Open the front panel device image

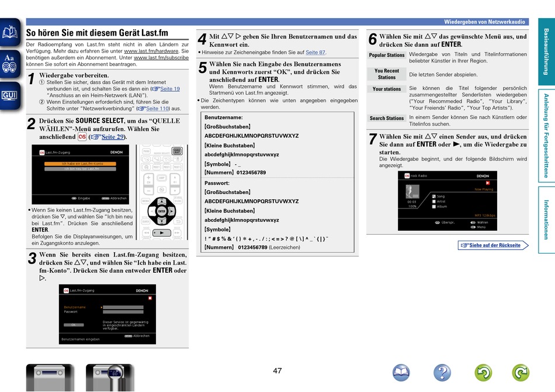tap(50, 377)
